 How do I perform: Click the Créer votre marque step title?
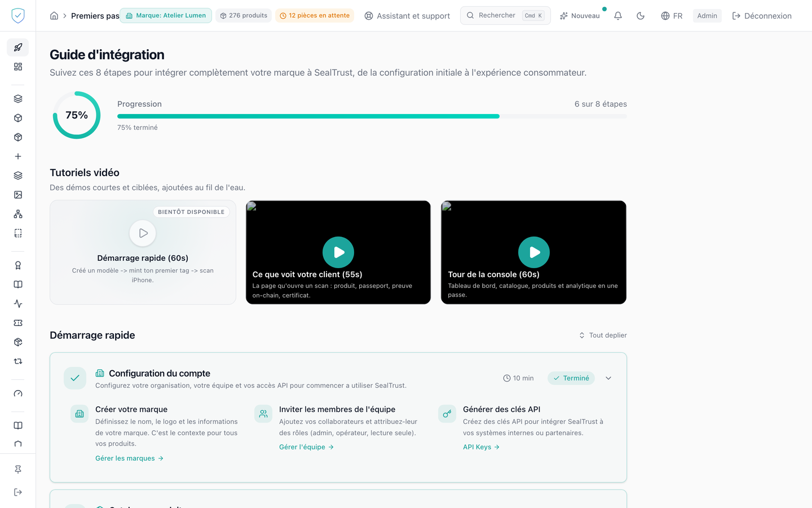(131, 409)
